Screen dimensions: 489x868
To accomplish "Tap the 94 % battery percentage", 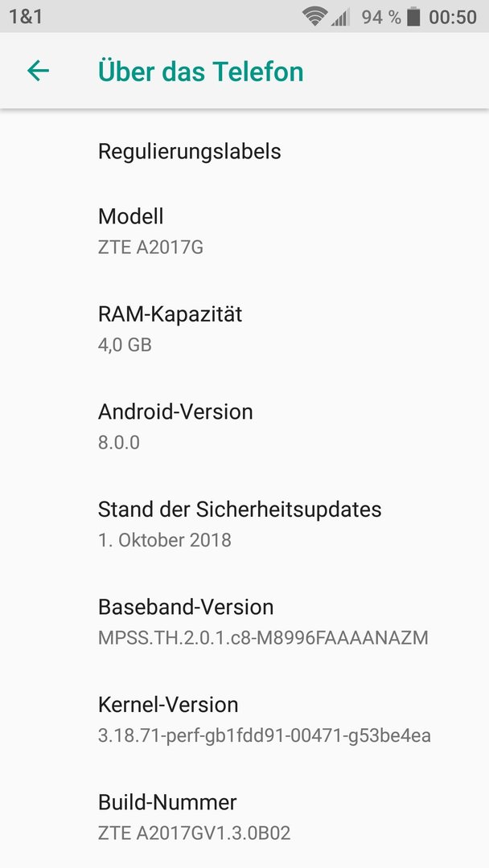I will [x=381, y=17].
